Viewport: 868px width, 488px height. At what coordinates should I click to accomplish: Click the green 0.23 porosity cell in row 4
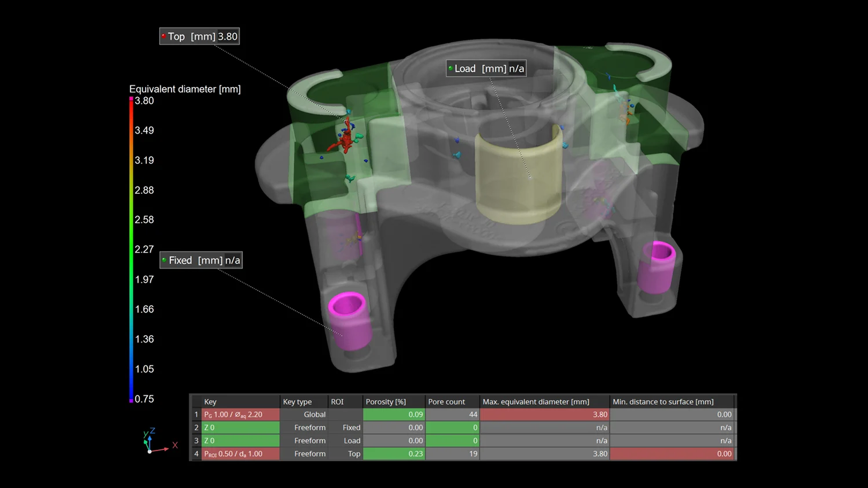393,454
